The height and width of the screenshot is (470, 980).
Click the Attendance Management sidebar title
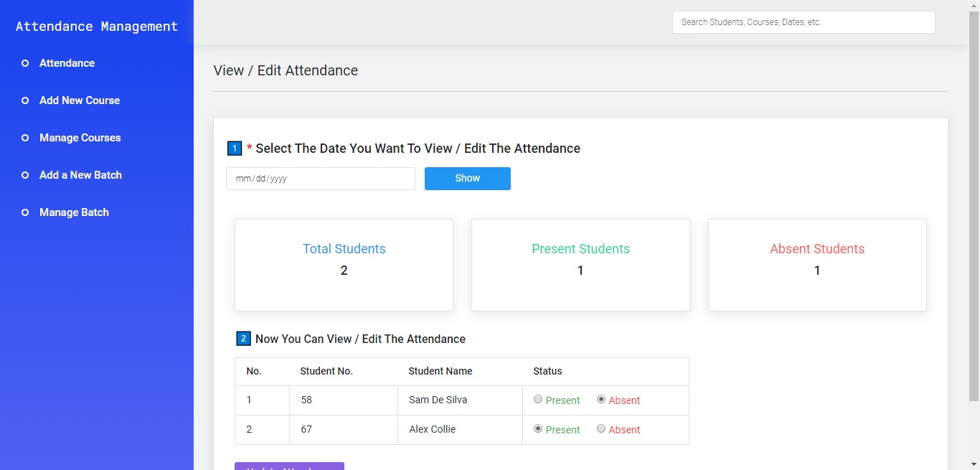pyautogui.click(x=97, y=27)
